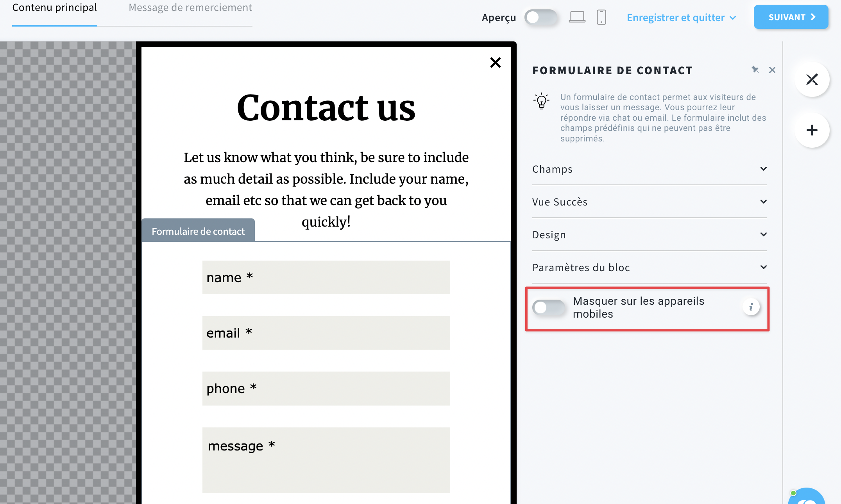Expand the Vue Succès section
This screenshot has width=841, height=504.
pyautogui.click(x=650, y=202)
